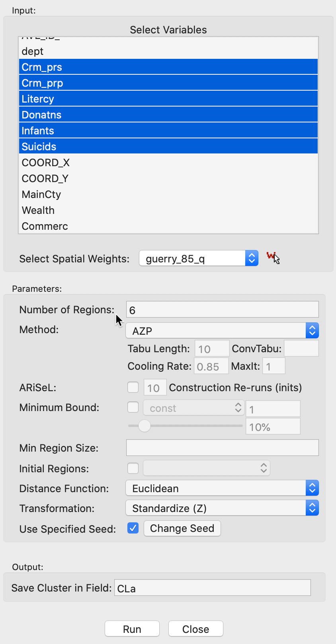This screenshot has width=336, height=644.
Task: Click the 10% bound percentage field
Action: 273,427
